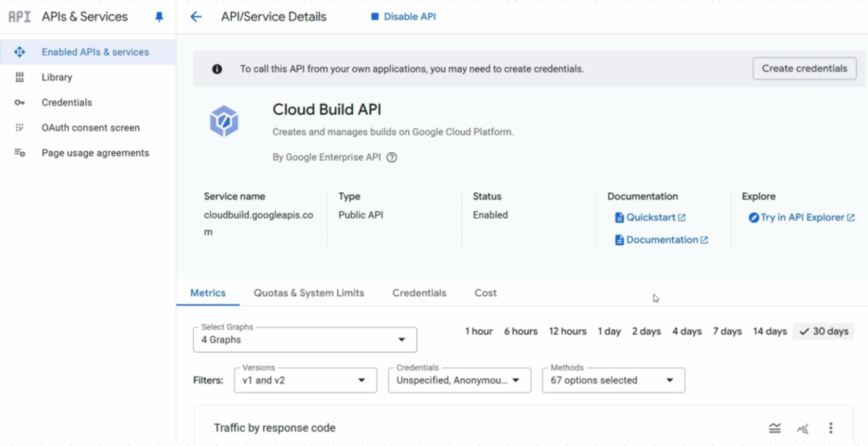Click the Enabled APIs & services icon
The image size is (868, 446).
click(20, 52)
